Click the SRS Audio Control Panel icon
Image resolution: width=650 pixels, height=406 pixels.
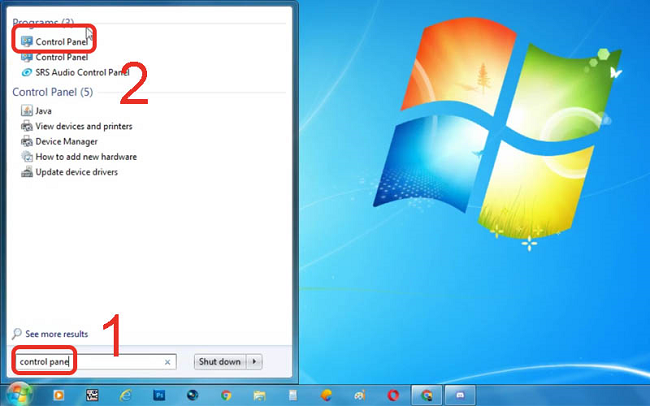26,73
